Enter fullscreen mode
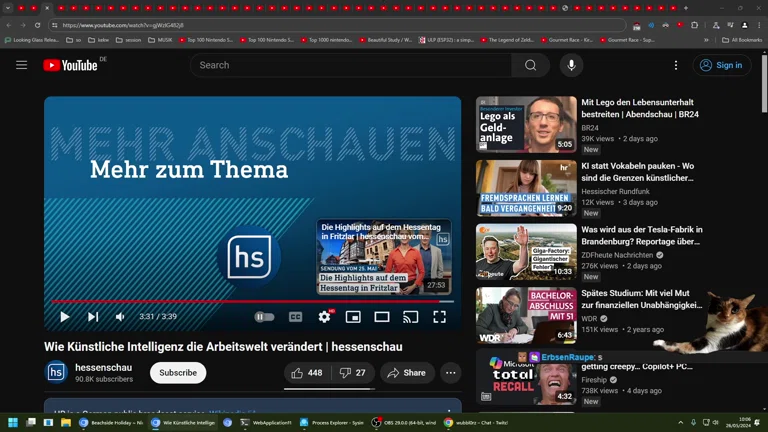The width and height of the screenshot is (768, 432). [x=439, y=317]
